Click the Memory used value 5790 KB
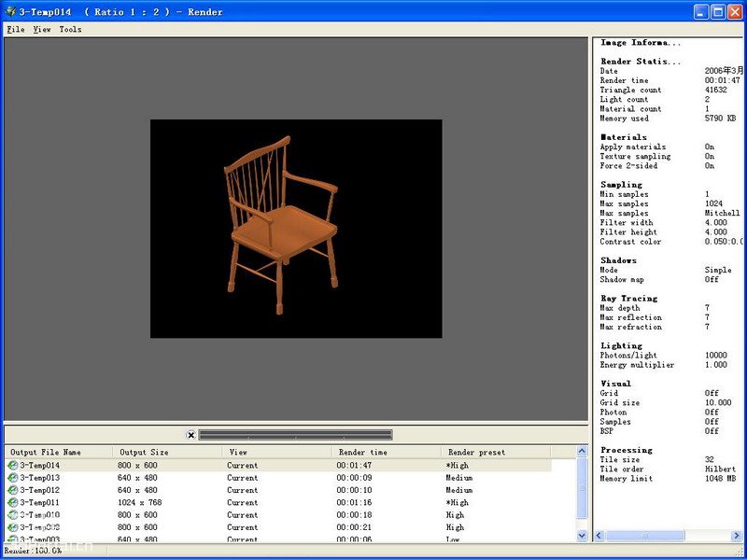 click(x=720, y=119)
